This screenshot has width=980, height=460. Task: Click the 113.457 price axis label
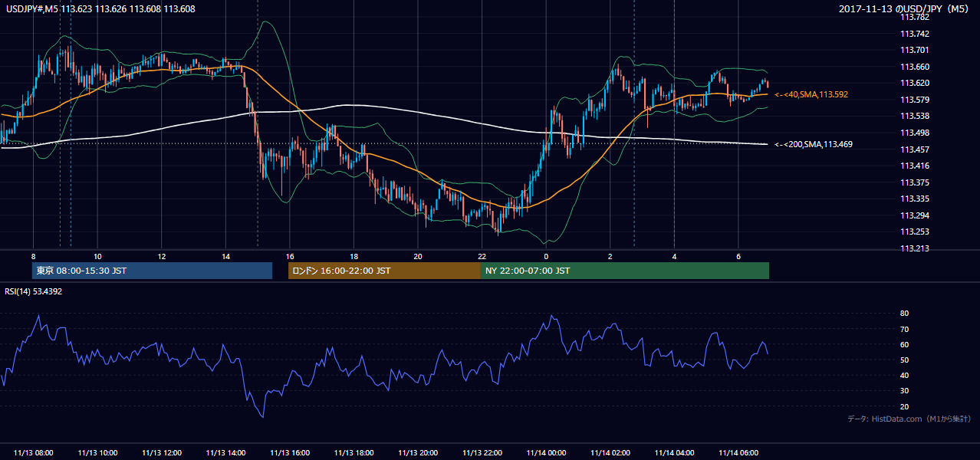coord(914,149)
